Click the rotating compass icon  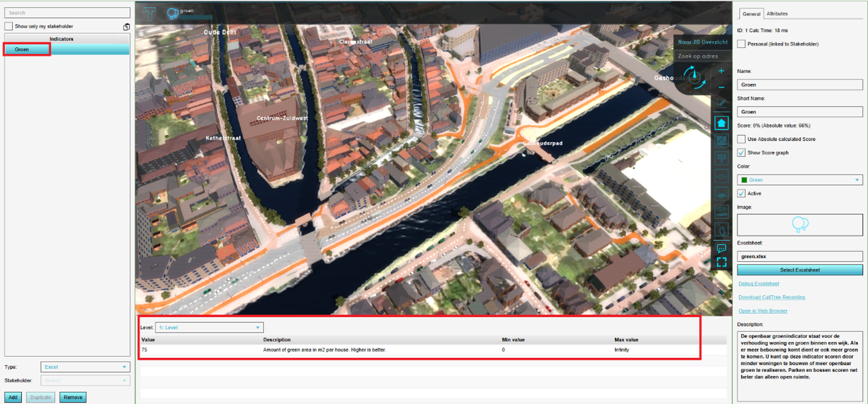697,78
